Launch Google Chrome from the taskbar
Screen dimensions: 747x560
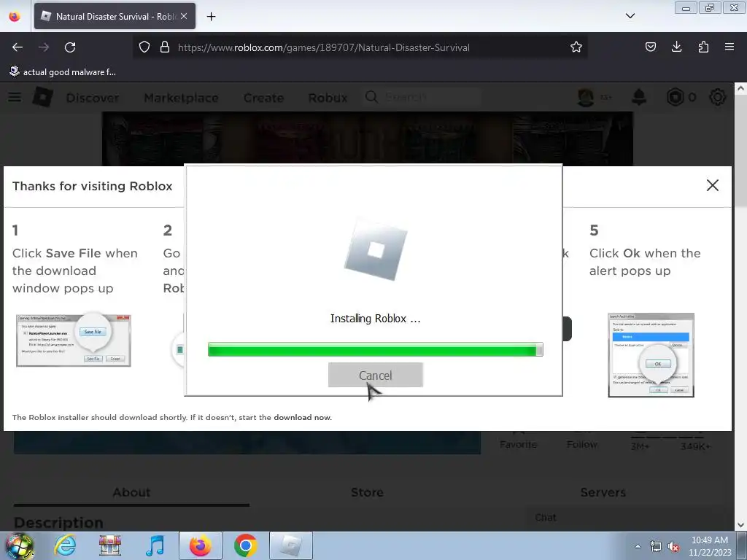click(x=245, y=545)
